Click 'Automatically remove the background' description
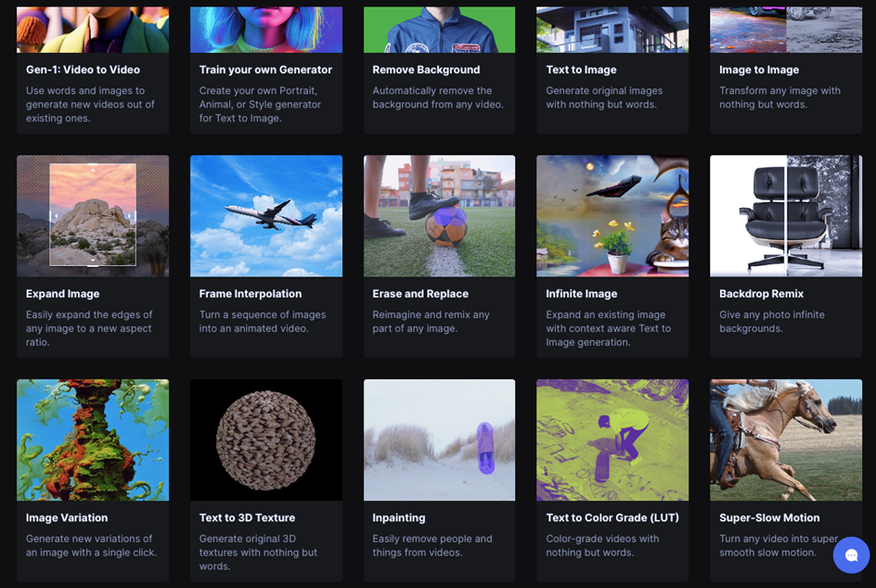The image size is (876, 588). (438, 97)
